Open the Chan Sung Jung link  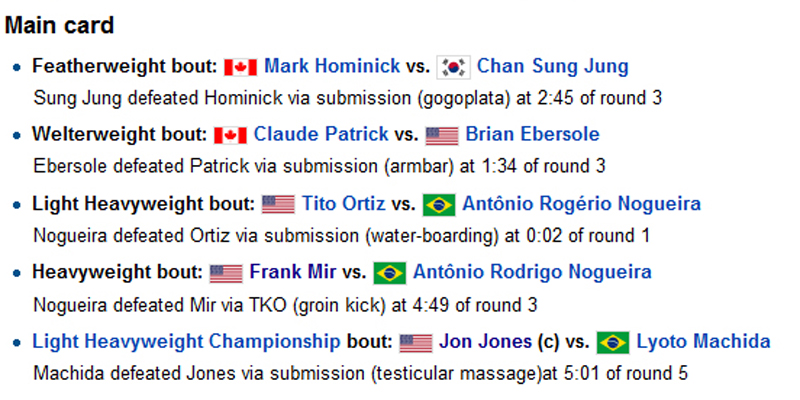tap(553, 67)
